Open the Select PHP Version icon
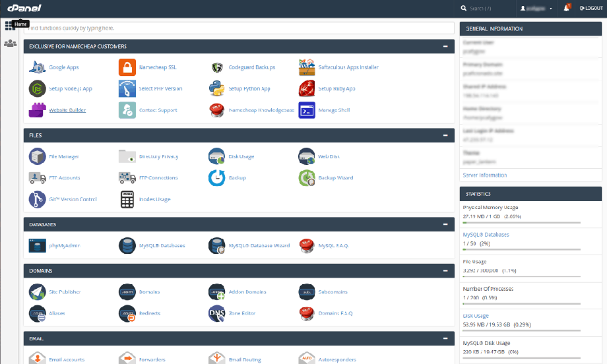 pos(127,88)
